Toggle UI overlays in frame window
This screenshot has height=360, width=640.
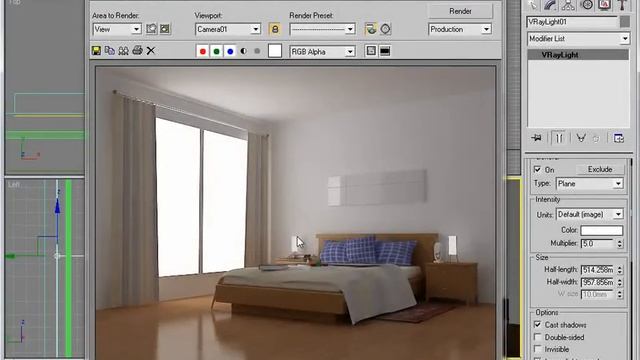371,51
